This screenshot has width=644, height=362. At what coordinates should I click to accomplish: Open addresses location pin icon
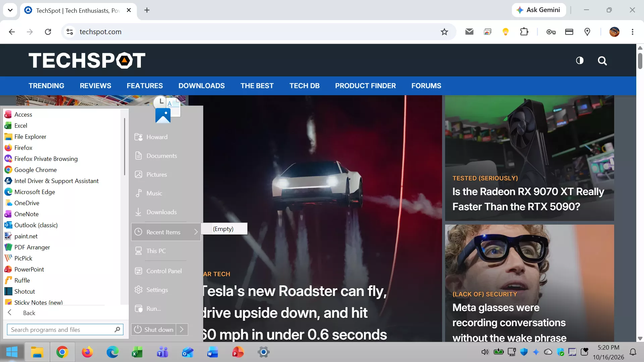587,32
